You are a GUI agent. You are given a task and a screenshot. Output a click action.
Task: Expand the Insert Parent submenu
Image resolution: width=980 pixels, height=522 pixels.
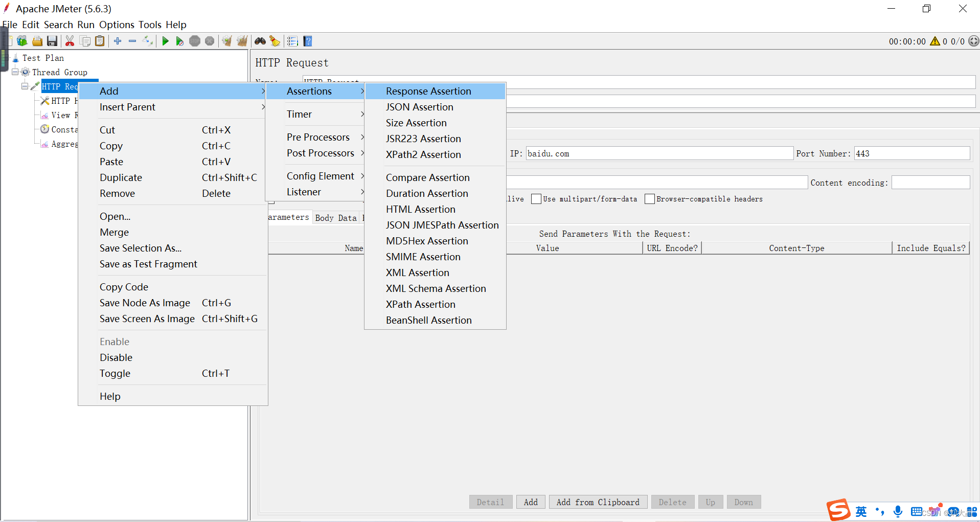click(173, 107)
